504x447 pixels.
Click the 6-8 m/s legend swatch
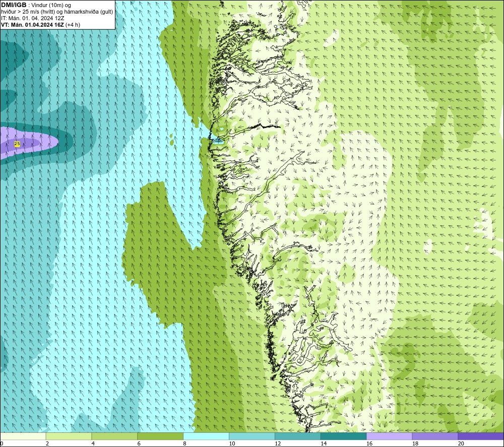tap(160, 436)
